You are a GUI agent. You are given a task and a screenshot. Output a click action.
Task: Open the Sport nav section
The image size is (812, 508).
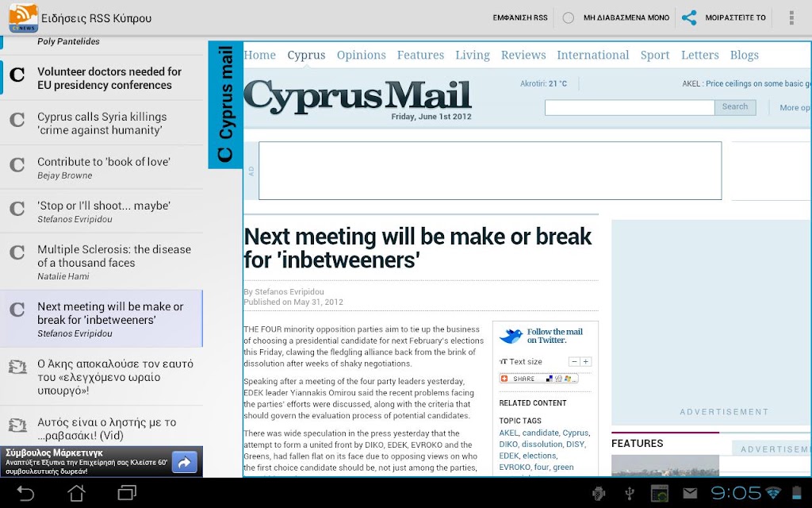click(x=655, y=55)
